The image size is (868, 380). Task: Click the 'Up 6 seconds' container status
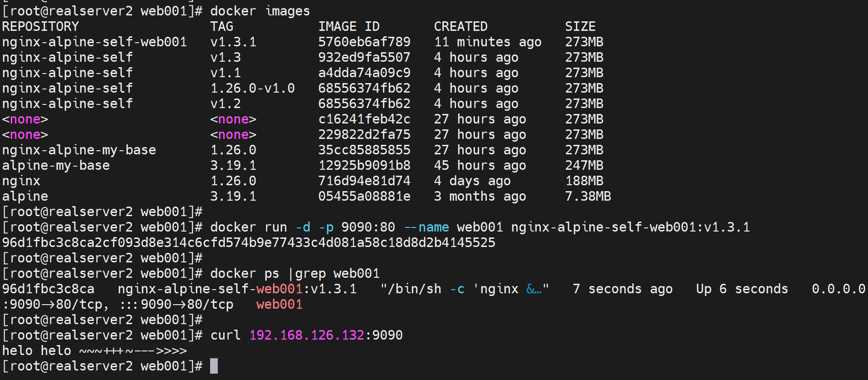point(742,289)
